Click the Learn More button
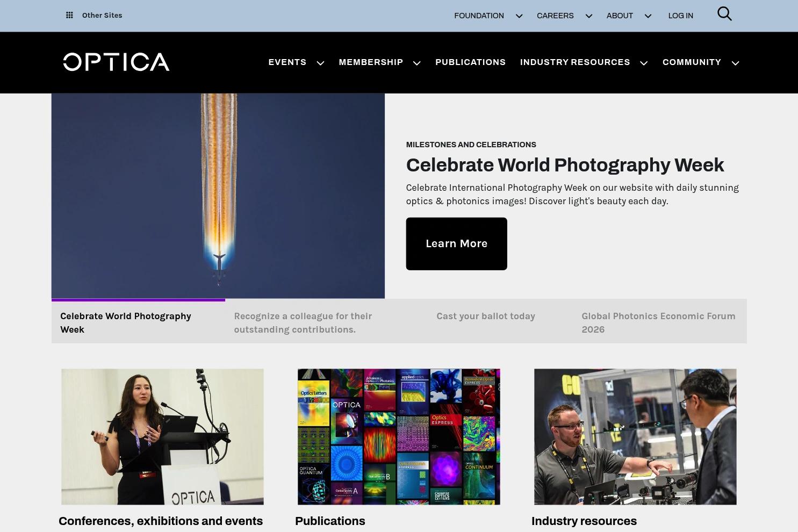The image size is (798, 532). (x=456, y=244)
